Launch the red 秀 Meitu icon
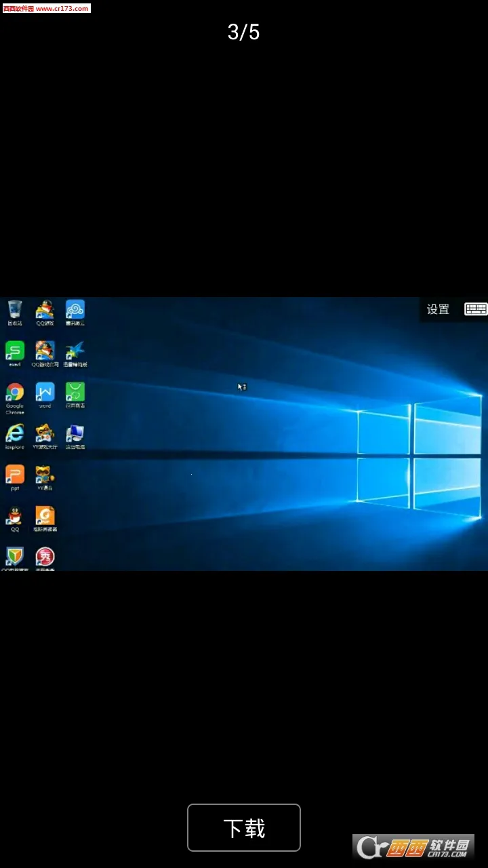Viewport: 488px width, 868px height. (x=45, y=557)
